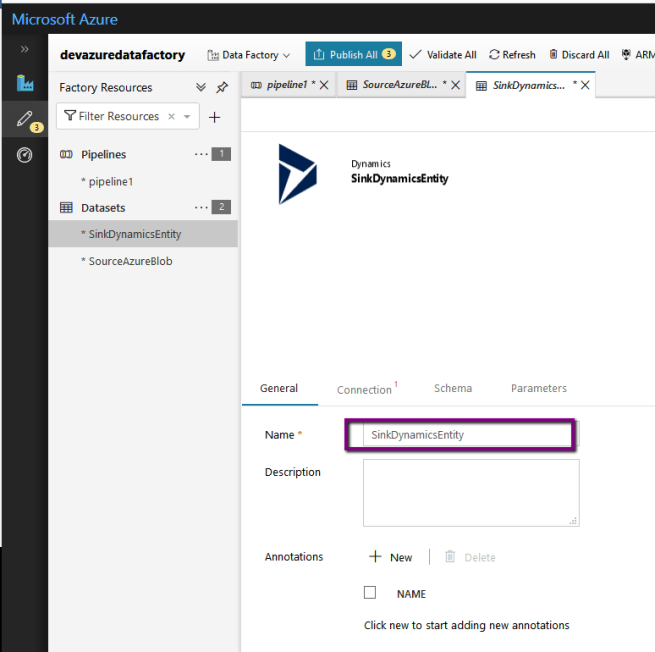Viewport: 655px width, 652px height.
Task: Add a New annotation
Action: coord(390,557)
